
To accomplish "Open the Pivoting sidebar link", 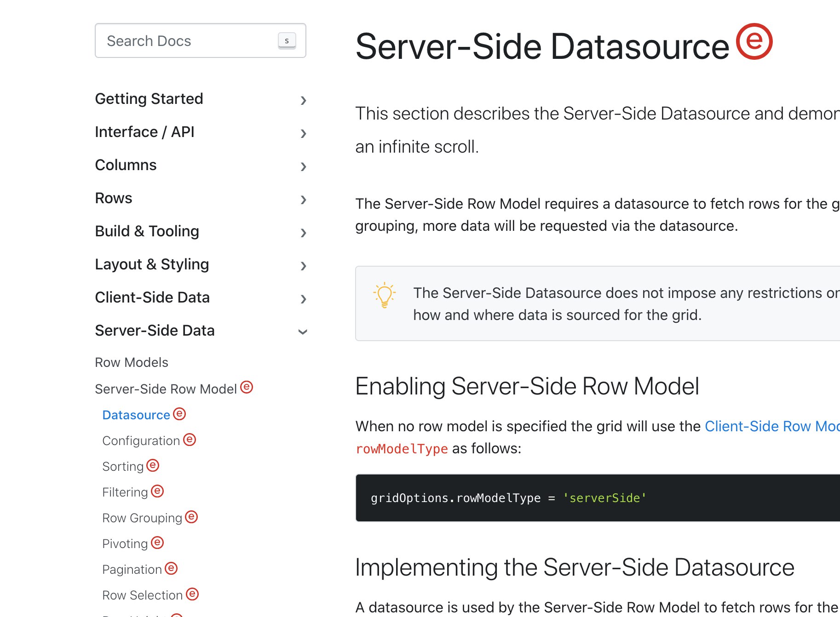I will (125, 543).
